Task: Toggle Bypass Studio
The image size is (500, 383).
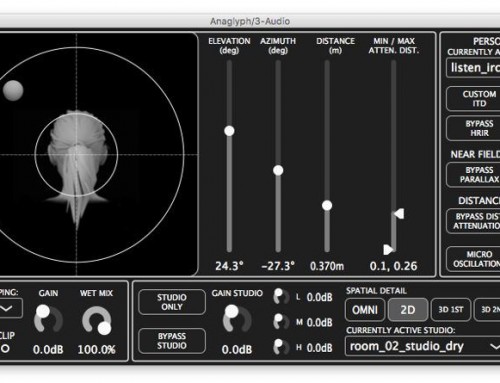Action: pyautogui.click(x=172, y=341)
